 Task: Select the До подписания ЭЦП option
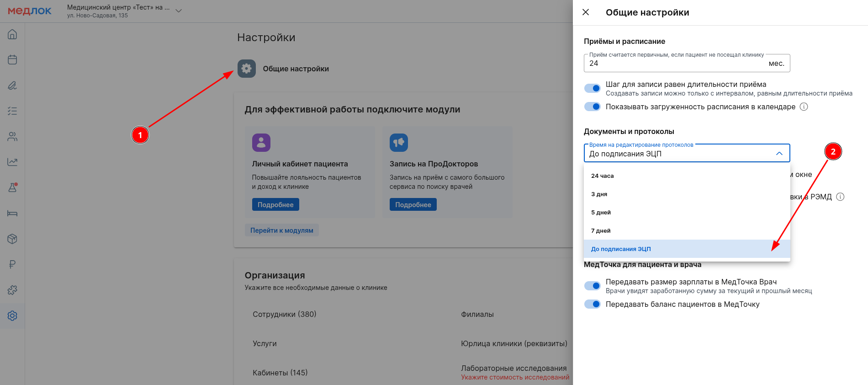(x=687, y=249)
